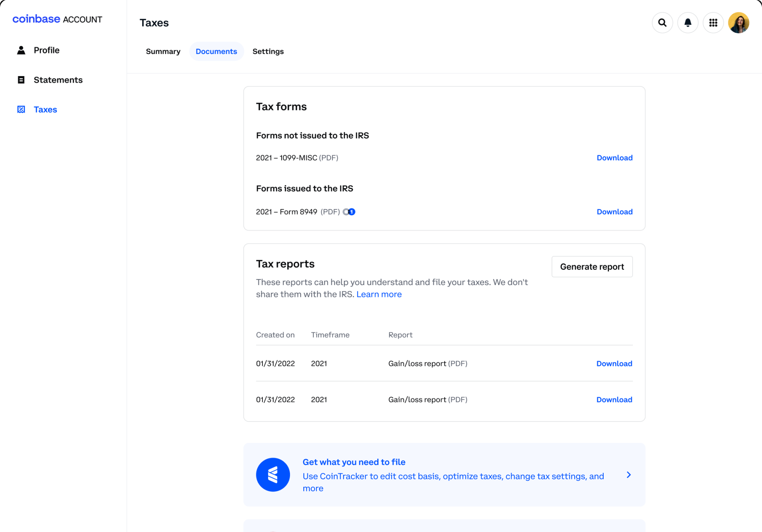Click the Generate report button
The width and height of the screenshot is (762, 532).
(x=592, y=267)
